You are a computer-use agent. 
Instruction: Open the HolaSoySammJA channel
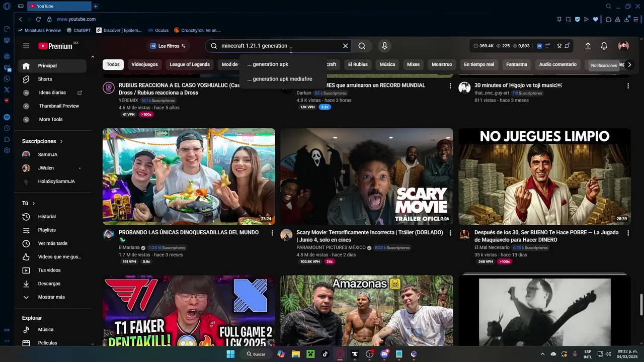coord(52,182)
